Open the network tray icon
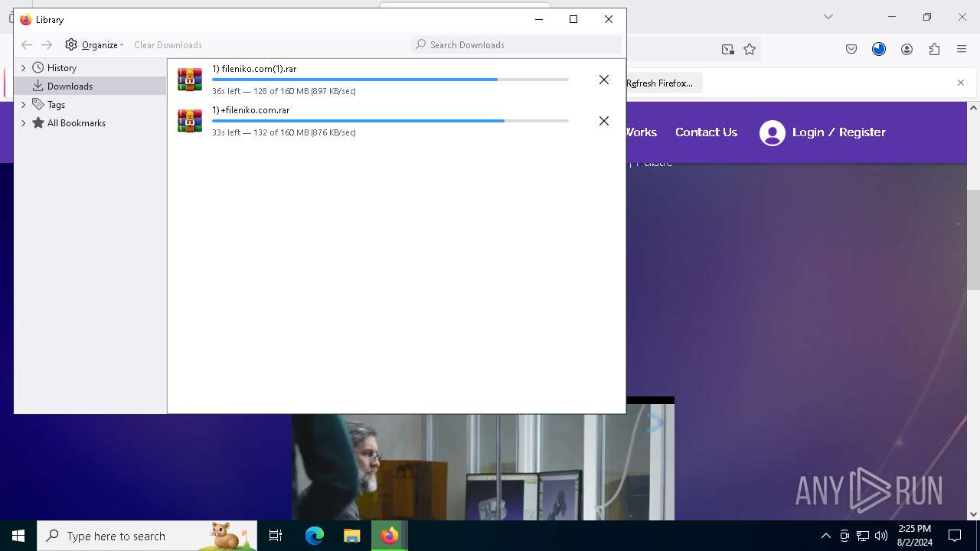The image size is (980, 551). [x=863, y=536]
